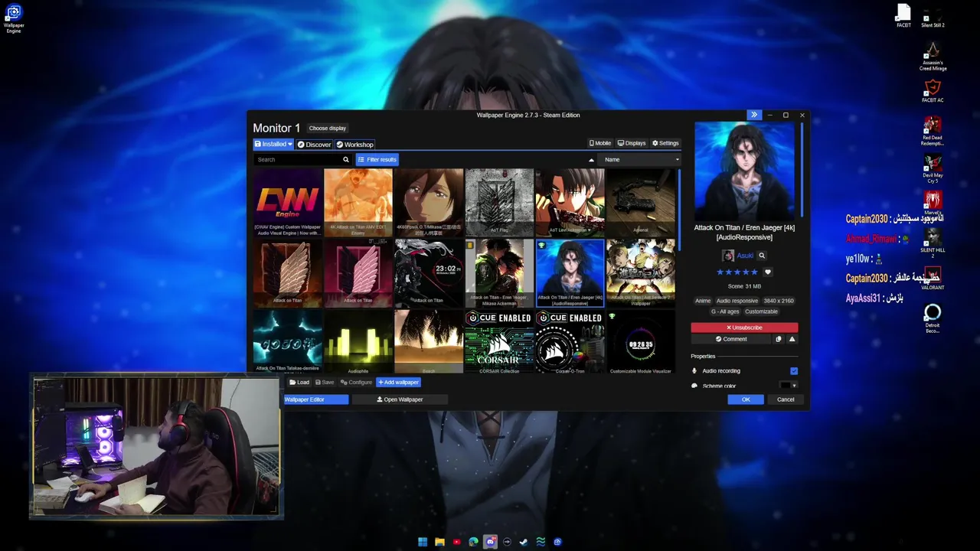Open the VALORANT desktop shortcut
The image size is (980, 551).
933,279
